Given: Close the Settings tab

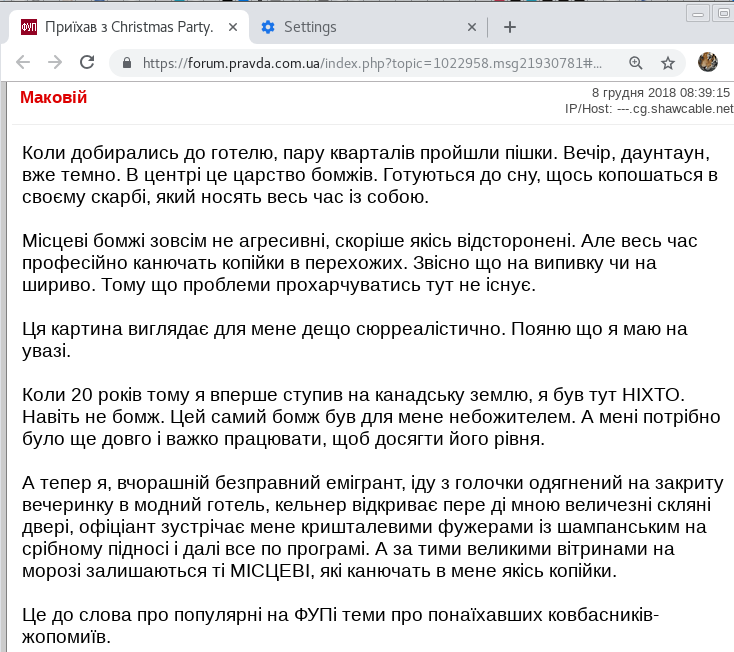Looking at the screenshot, I should coord(472,27).
